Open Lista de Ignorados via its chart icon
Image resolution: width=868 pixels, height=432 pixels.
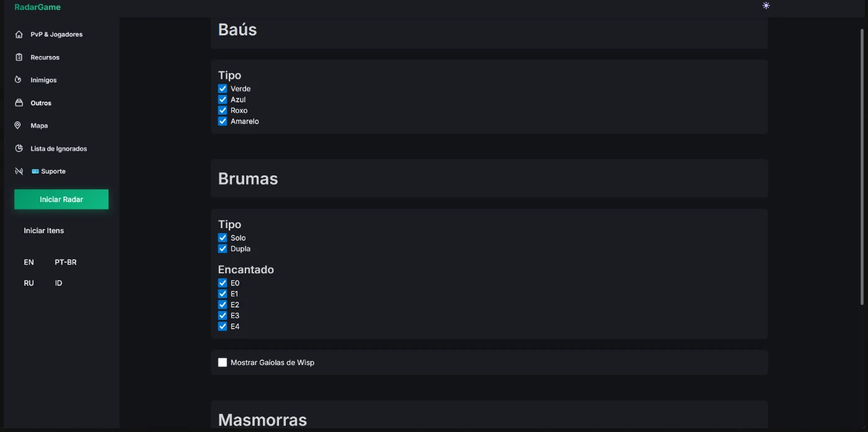point(19,149)
